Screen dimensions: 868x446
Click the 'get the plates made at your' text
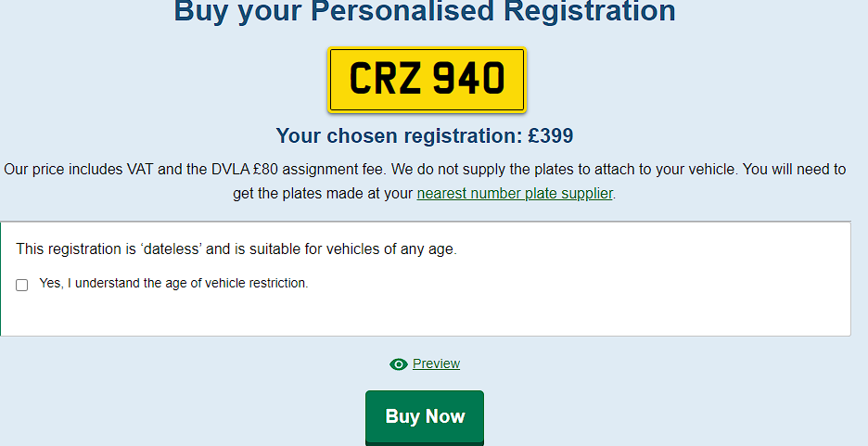click(322, 194)
